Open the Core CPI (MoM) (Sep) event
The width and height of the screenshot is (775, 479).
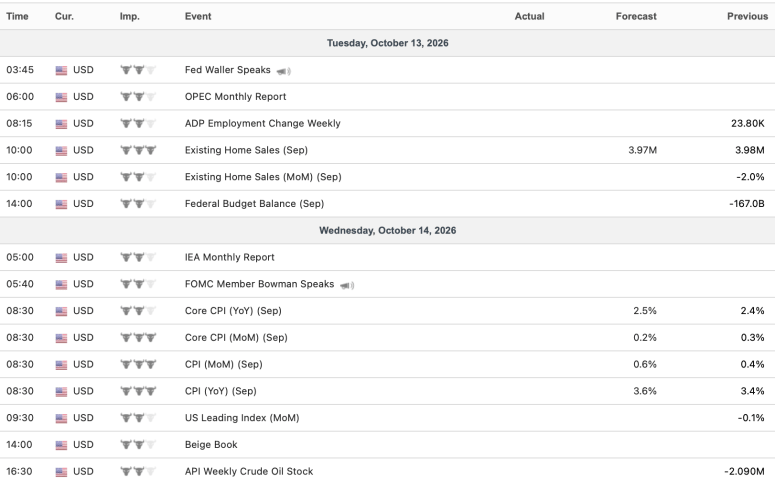pos(236,337)
